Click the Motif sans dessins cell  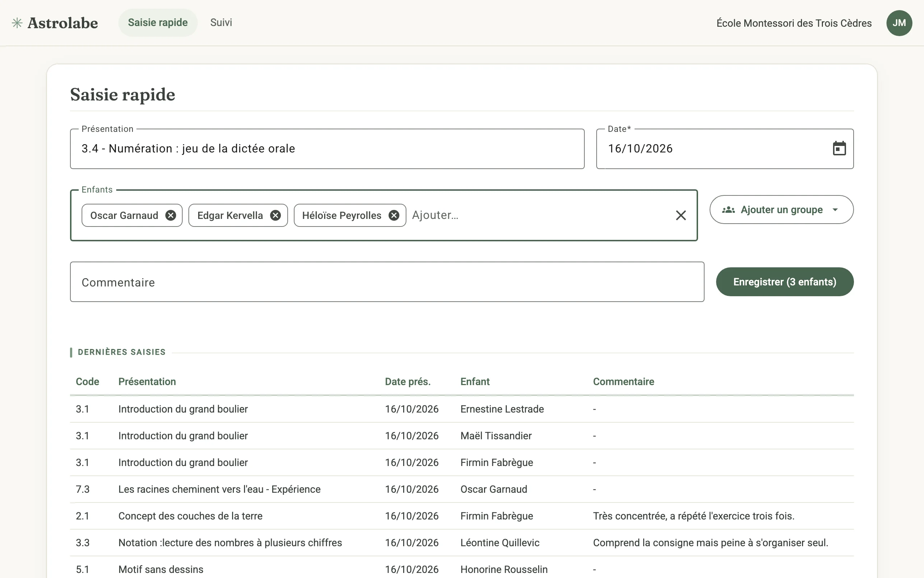161,570
